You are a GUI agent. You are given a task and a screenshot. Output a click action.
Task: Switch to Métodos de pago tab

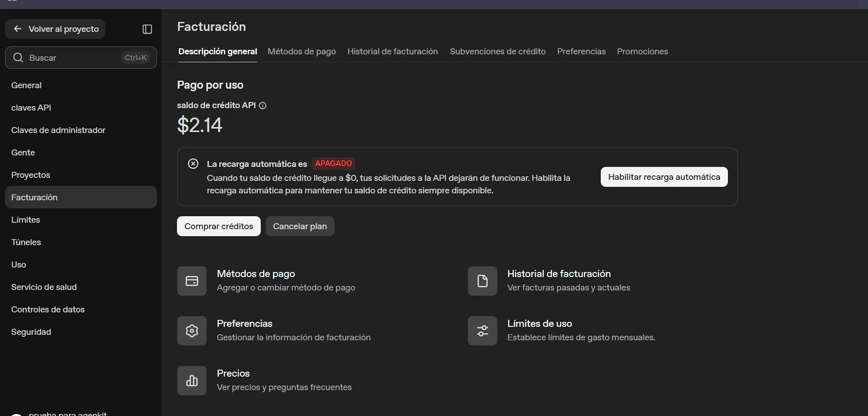[302, 51]
